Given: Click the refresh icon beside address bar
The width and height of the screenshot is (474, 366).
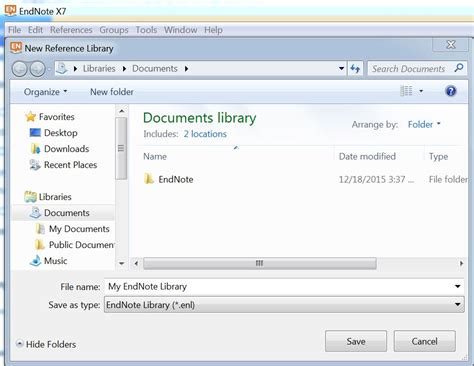Looking at the screenshot, I should 355,69.
